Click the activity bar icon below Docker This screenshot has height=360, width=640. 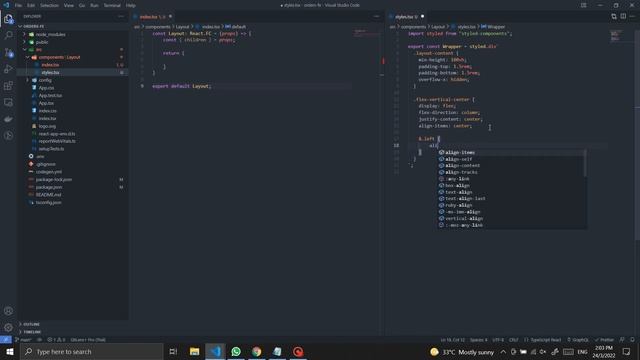click(x=8, y=136)
